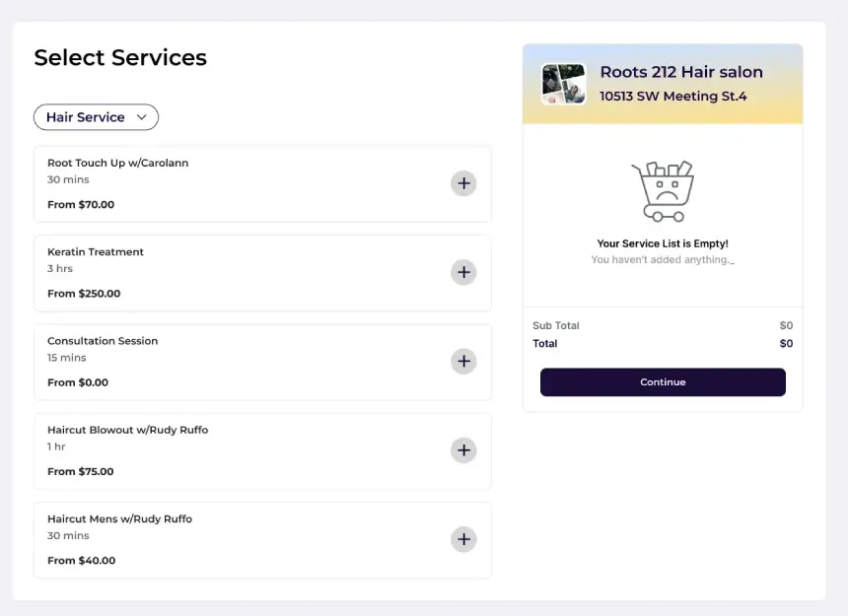Choose the Consultation Session service title

click(x=103, y=341)
